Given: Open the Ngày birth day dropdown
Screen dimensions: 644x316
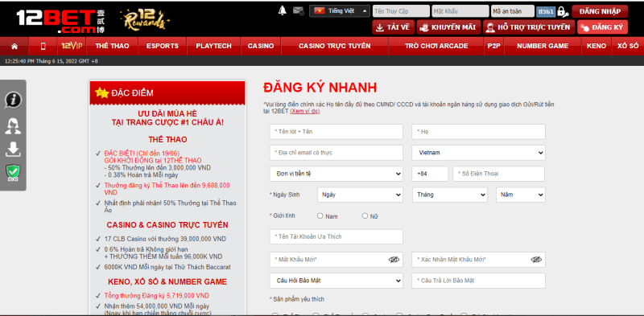Looking at the screenshot, I should click(x=360, y=195).
